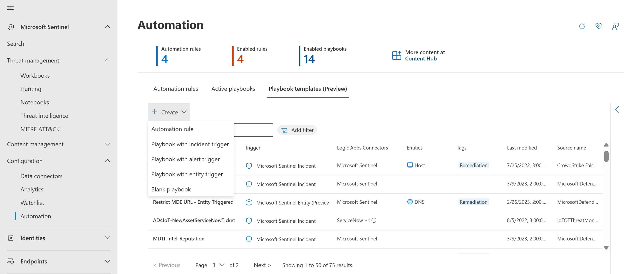
Task: Click the Microsoft Sentinel shield icon
Action: pos(10,27)
